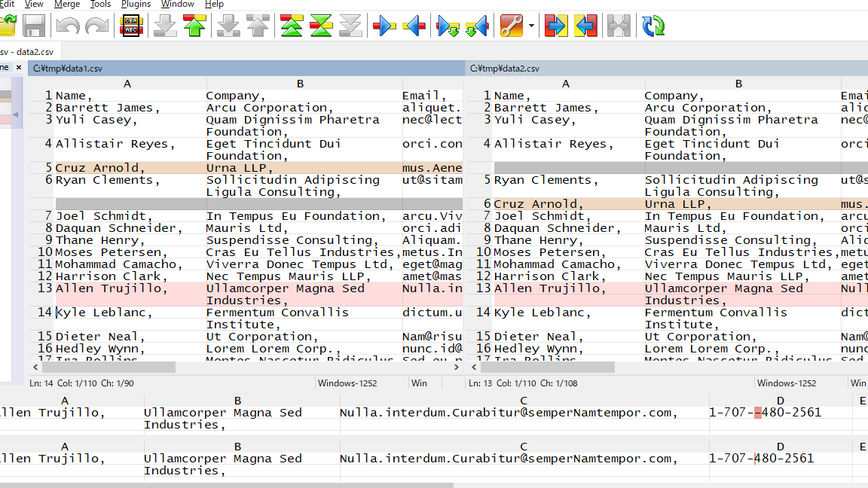Click phone '1-707--480-2561' in upper diff pane

pos(765,413)
